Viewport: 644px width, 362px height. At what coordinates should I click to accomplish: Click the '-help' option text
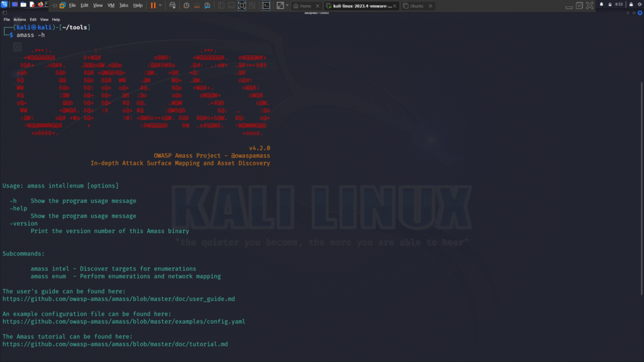tap(18, 208)
